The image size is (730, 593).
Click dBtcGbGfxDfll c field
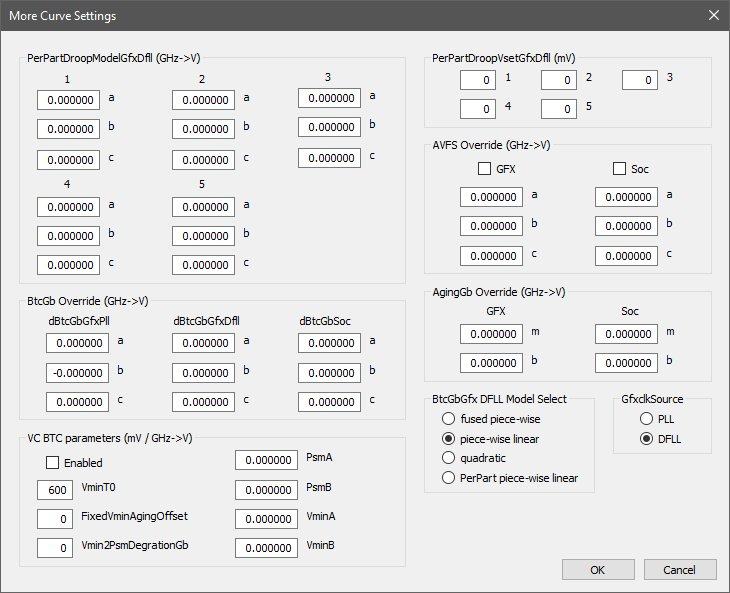(x=203, y=402)
